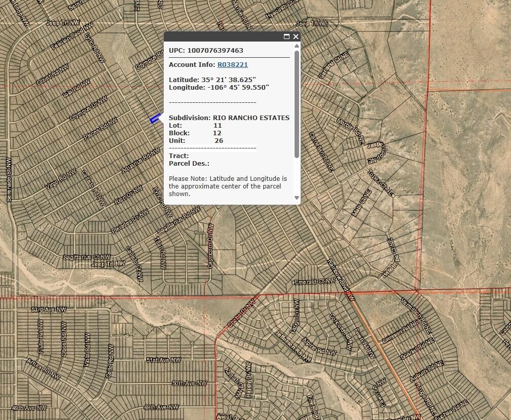
Task: Click the Happy Dr NW map label
Action: (248, 379)
